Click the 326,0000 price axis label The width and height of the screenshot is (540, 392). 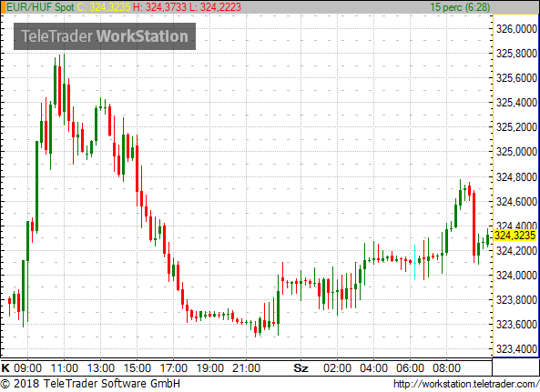click(516, 29)
